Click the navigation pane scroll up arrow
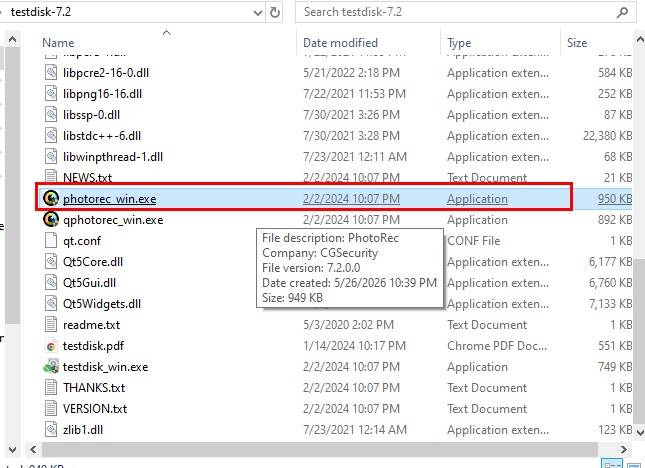 (x=12, y=39)
